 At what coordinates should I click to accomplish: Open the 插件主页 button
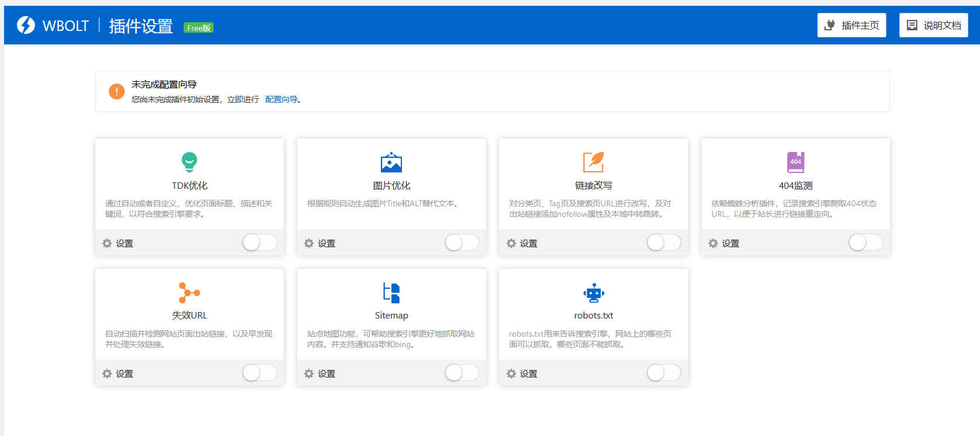point(852,25)
